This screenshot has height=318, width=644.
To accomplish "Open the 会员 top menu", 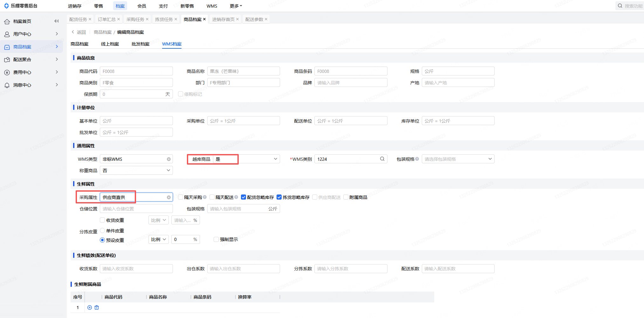I will [142, 6].
